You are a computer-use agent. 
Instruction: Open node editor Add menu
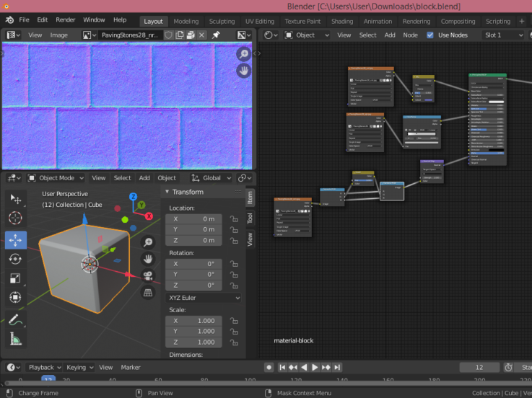pyautogui.click(x=390, y=35)
